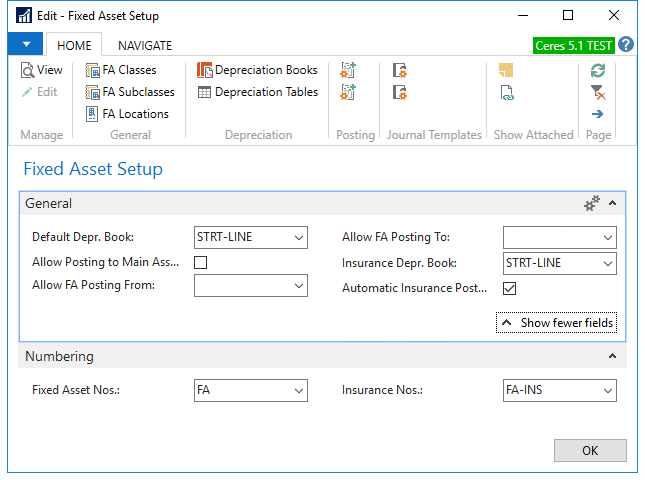Expand the Fixed Asset Nos. dropdown

(298, 391)
